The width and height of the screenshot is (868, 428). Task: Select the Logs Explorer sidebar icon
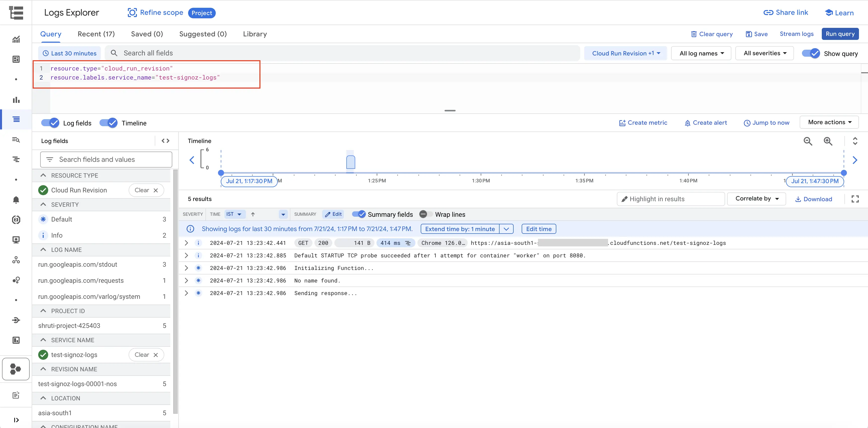click(16, 119)
